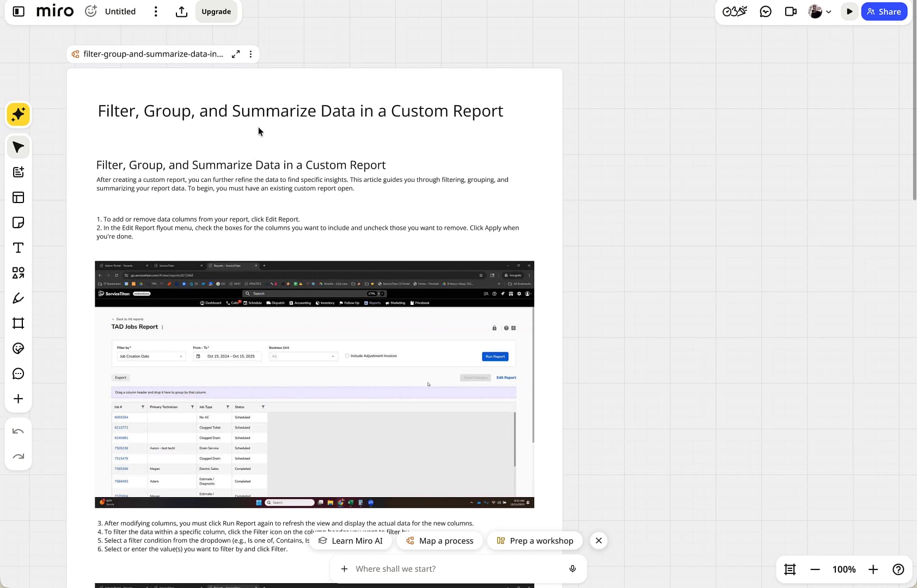Start a video call
Screen dimensions: 917x588
pyautogui.click(x=791, y=11)
